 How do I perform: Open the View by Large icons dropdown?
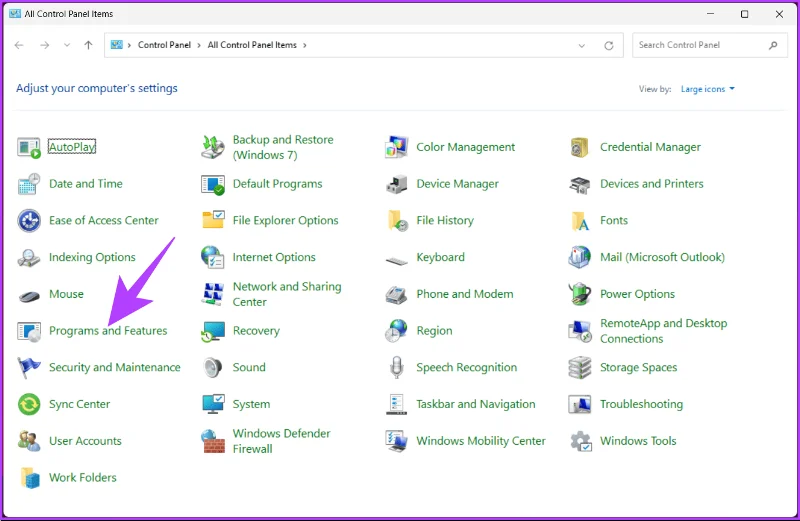pyautogui.click(x=708, y=89)
